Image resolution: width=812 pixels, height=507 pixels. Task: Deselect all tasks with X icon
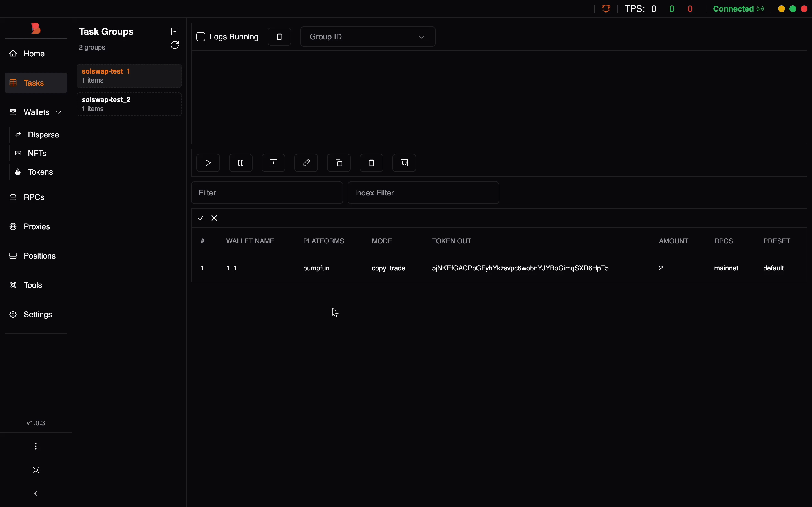(214, 218)
